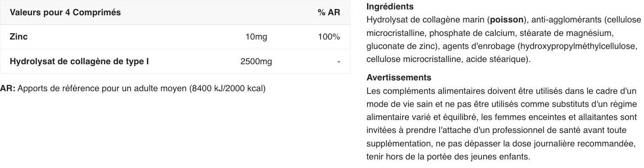Click the 'Ingrédients' heading
The image size is (644, 168).
pos(390,7)
